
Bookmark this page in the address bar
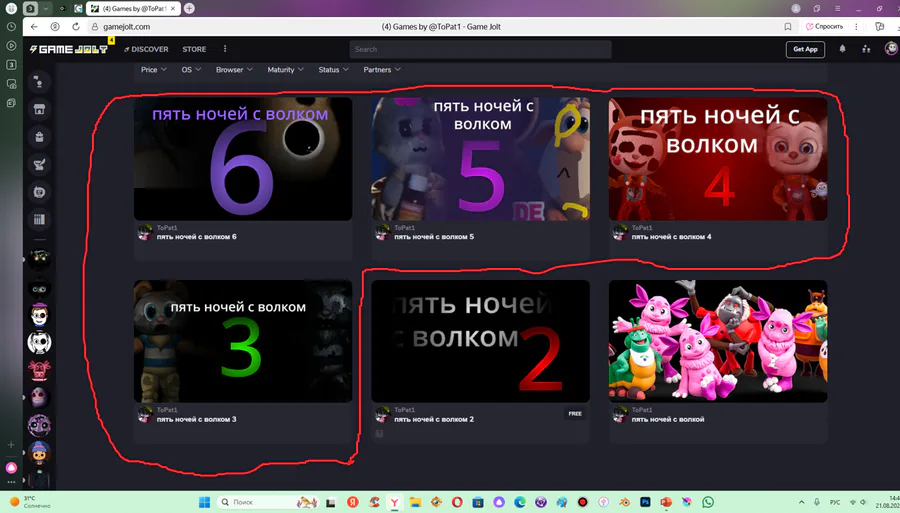(x=788, y=26)
